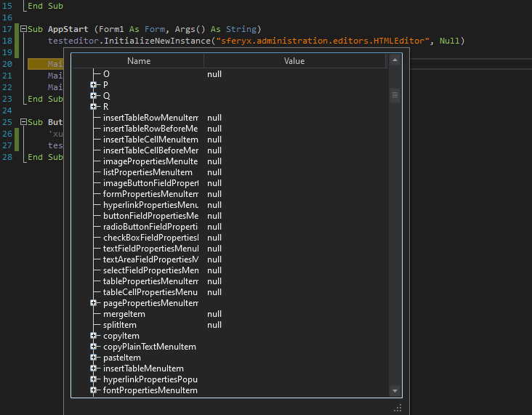Expand the P tree node
Screen dimensions: 532x415
coord(93,85)
